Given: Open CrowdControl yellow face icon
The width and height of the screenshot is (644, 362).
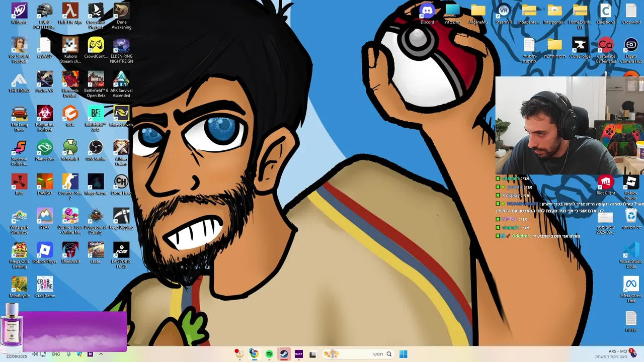Looking at the screenshot, I should (96, 48).
